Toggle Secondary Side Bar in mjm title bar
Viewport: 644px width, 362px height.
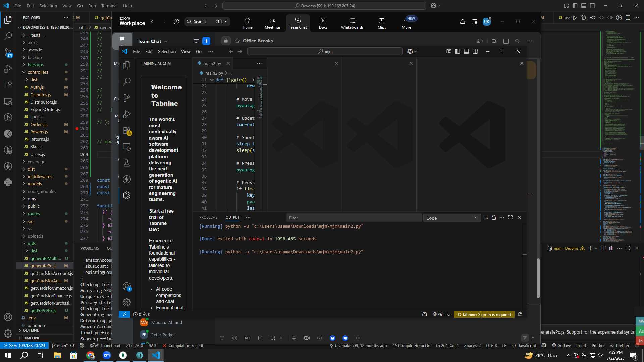(475, 51)
